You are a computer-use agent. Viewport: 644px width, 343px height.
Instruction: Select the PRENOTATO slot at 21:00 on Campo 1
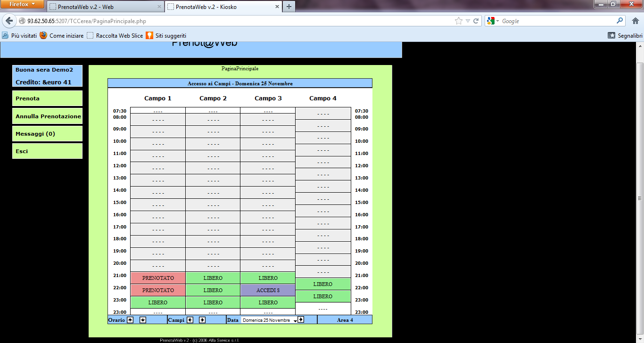(x=158, y=278)
